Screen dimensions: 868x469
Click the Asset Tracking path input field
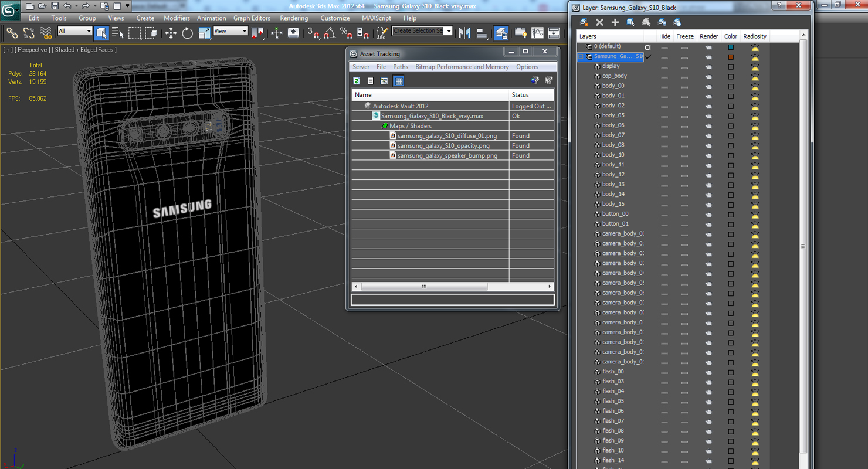(x=452, y=300)
